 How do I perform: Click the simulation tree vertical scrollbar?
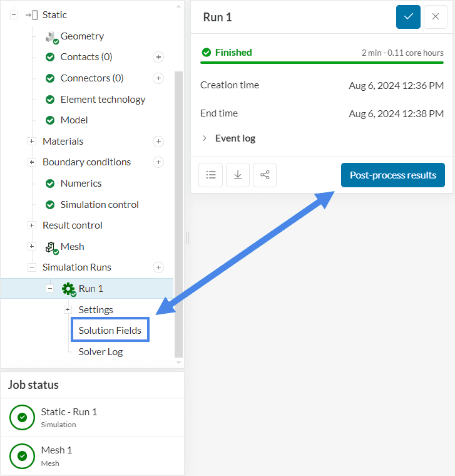click(178, 213)
